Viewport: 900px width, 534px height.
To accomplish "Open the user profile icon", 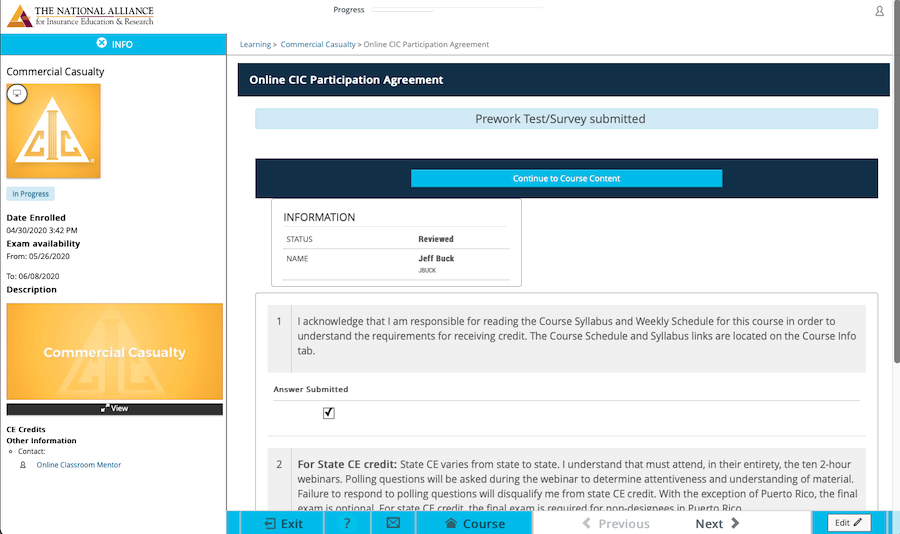I will coord(879,11).
